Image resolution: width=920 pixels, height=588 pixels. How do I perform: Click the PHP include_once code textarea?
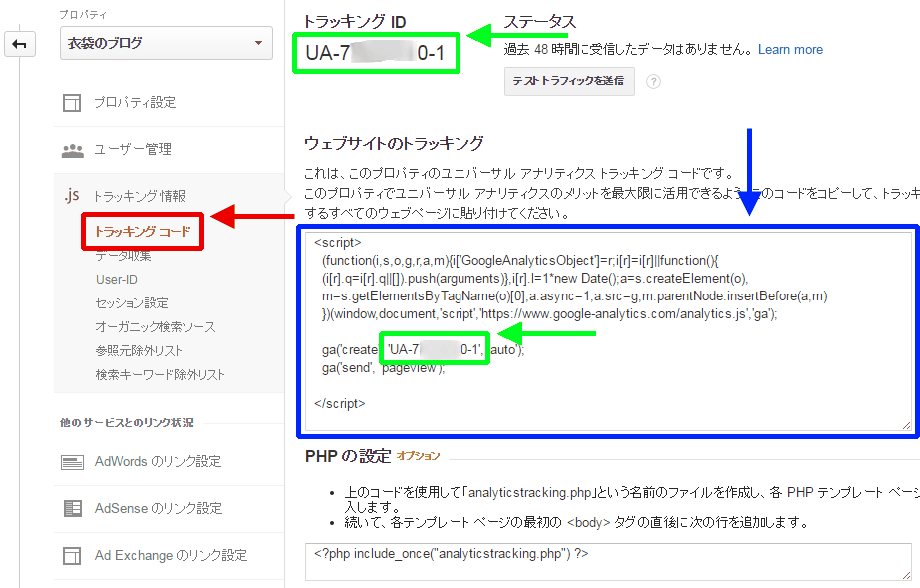[608, 562]
